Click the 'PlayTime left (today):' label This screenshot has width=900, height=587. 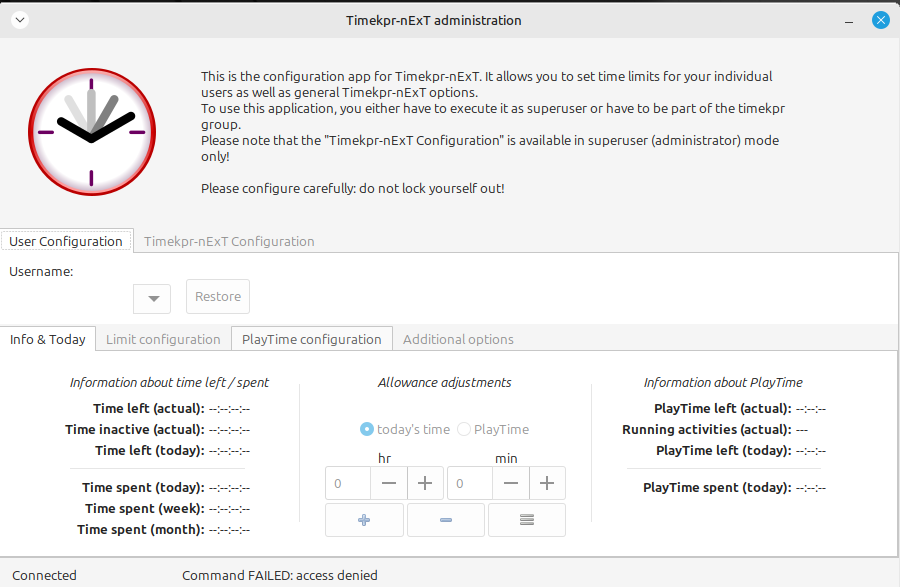[x=724, y=451]
